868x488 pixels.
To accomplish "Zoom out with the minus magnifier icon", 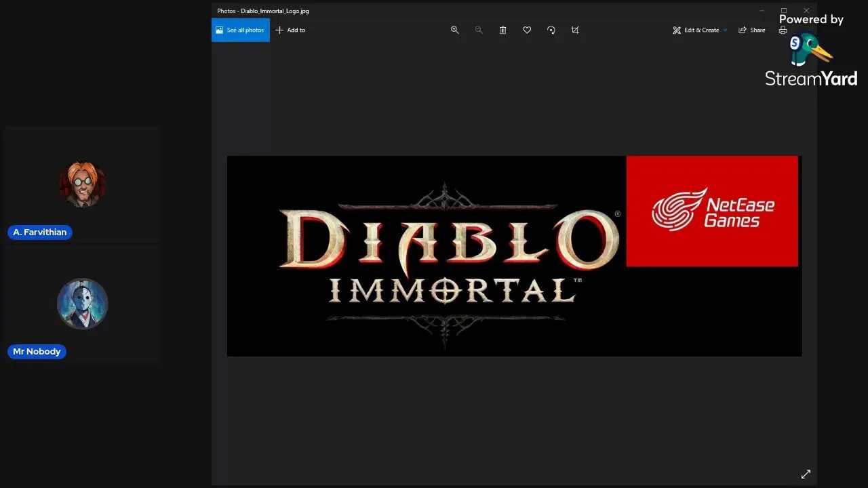I will tap(479, 30).
